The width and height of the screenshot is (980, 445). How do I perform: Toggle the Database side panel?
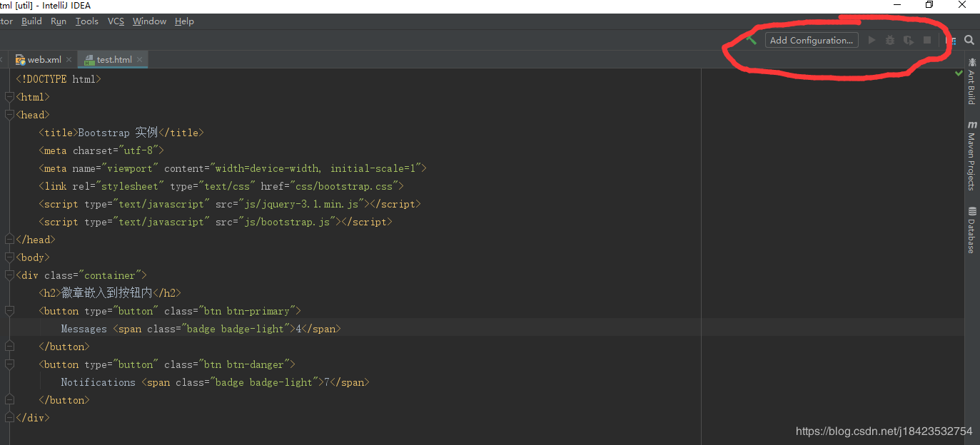pos(971,230)
